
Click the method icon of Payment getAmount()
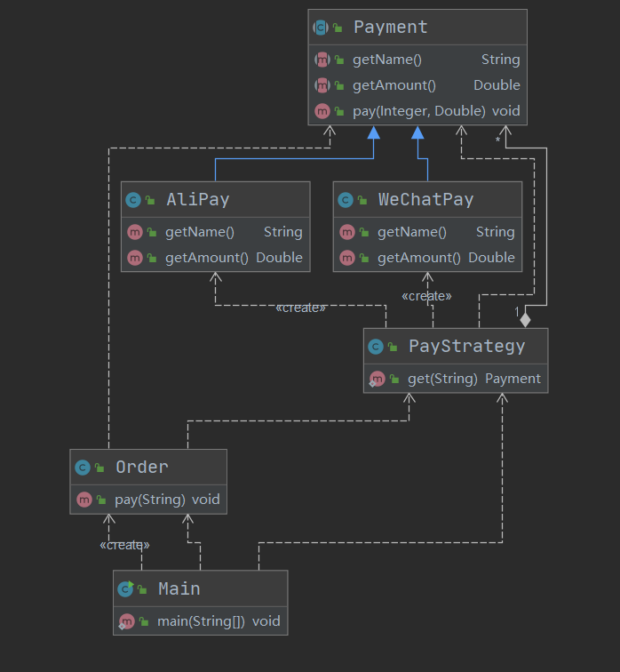coord(322,85)
